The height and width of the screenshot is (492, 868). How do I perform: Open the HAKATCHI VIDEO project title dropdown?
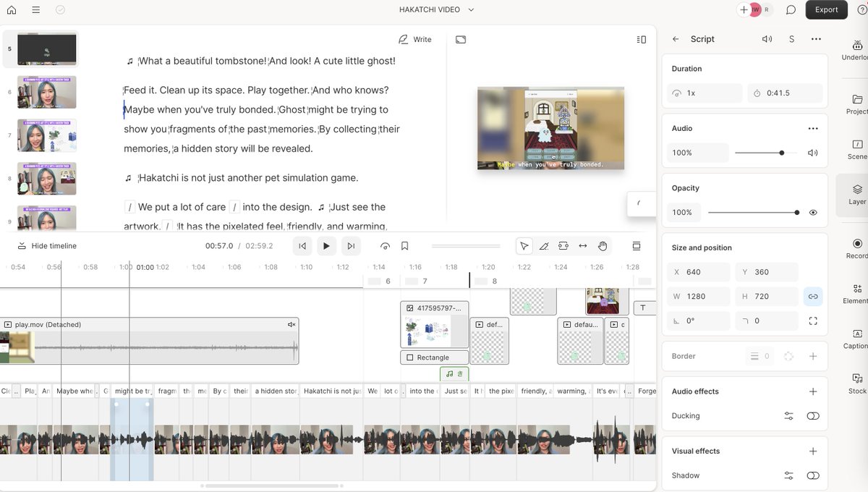pos(436,10)
